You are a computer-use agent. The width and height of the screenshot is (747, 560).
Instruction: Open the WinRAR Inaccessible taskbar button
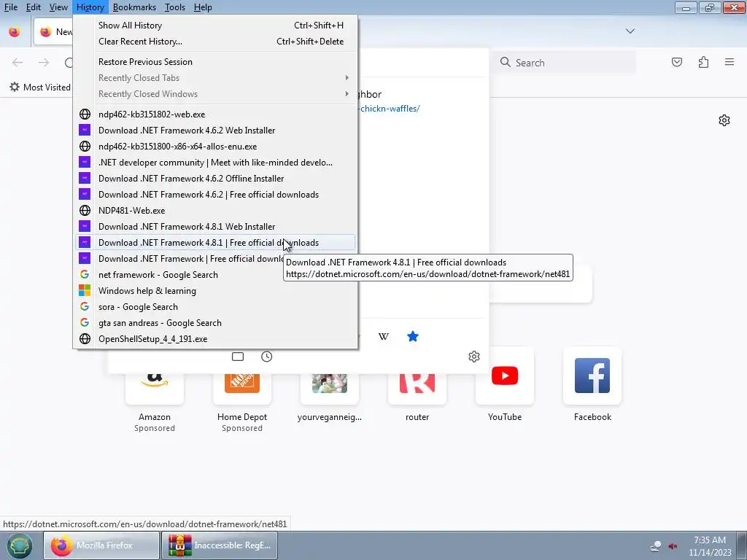tap(220, 545)
